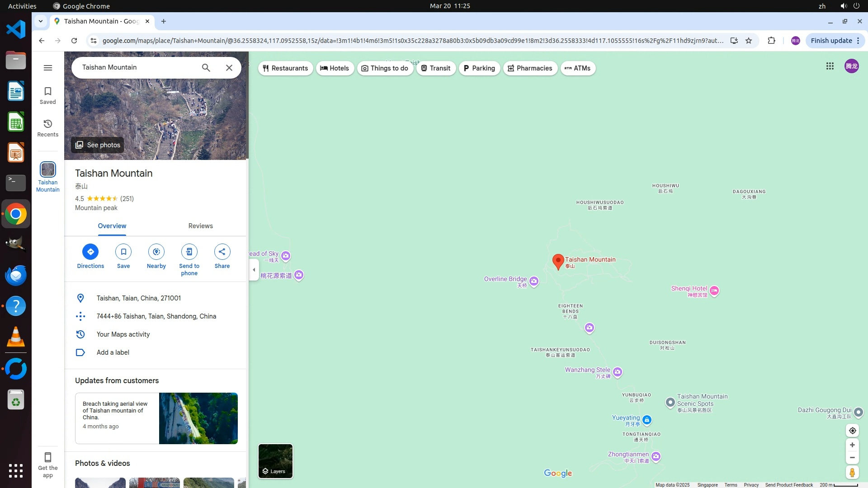The width and height of the screenshot is (868, 488).
Task: Toggle the Hotels filter chip
Action: 335,68
